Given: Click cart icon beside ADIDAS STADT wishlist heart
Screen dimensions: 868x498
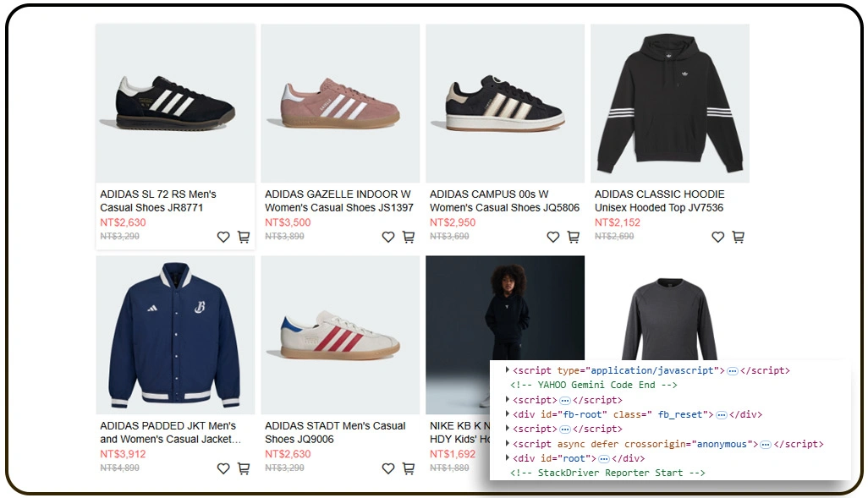Looking at the screenshot, I should click(x=409, y=468).
